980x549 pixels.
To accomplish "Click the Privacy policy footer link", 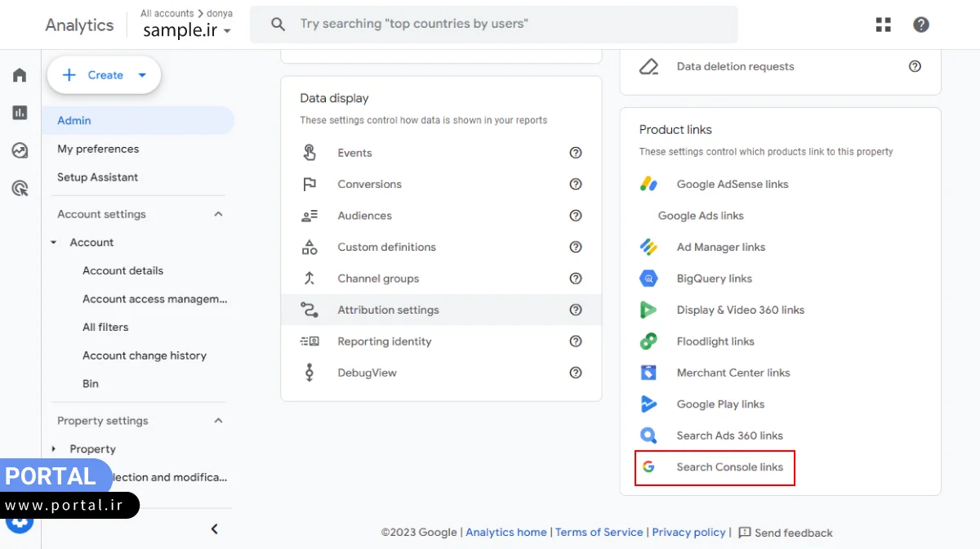I will click(x=688, y=532).
